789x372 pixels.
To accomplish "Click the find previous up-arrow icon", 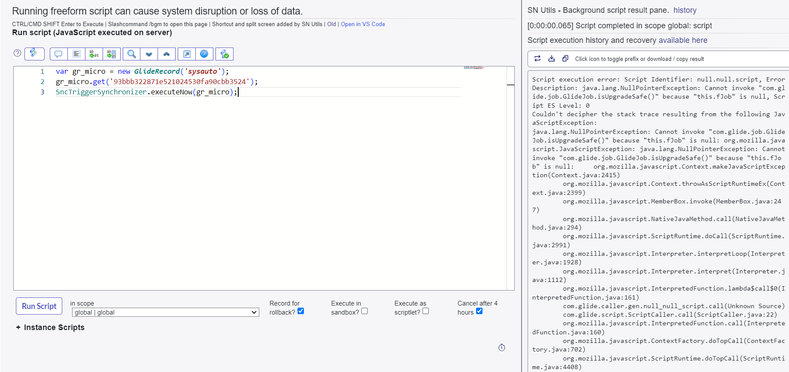I will click(167, 54).
